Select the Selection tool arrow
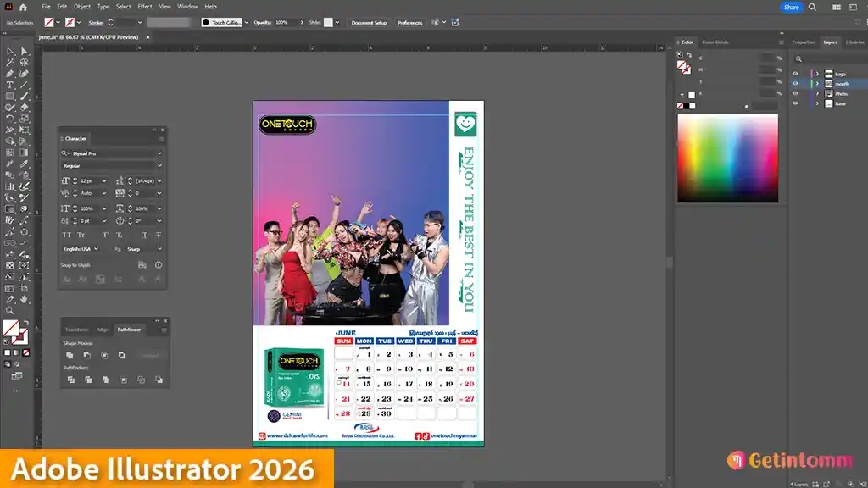Viewport: 868px width, 488px height. pyautogui.click(x=10, y=51)
